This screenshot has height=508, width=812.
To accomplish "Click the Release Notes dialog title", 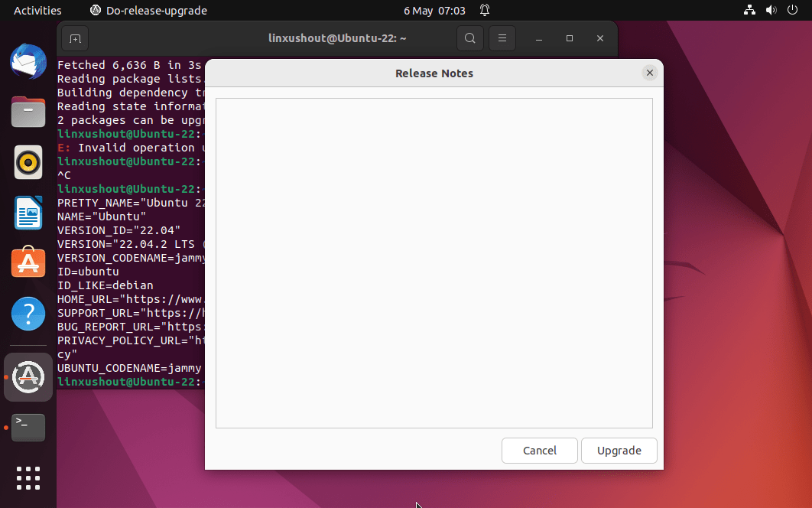I will click(434, 73).
